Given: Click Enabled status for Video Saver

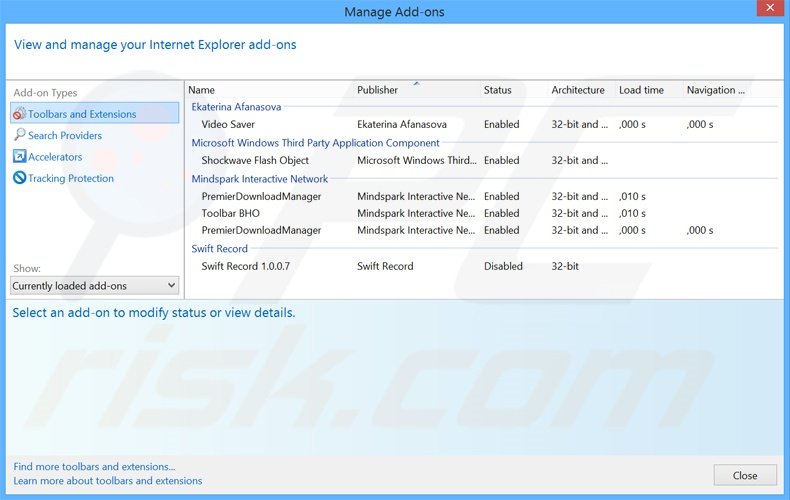Looking at the screenshot, I should [x=501, y=124].
